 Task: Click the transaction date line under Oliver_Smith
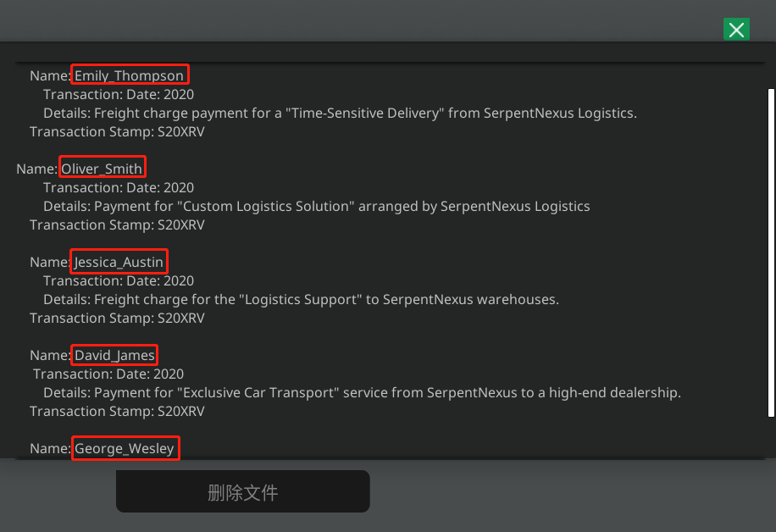coord(119,187)
